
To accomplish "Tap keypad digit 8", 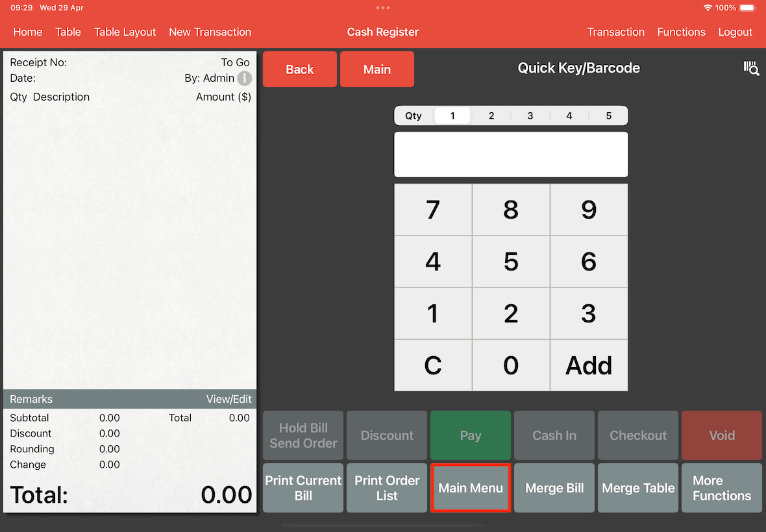I will coord(511,210).
